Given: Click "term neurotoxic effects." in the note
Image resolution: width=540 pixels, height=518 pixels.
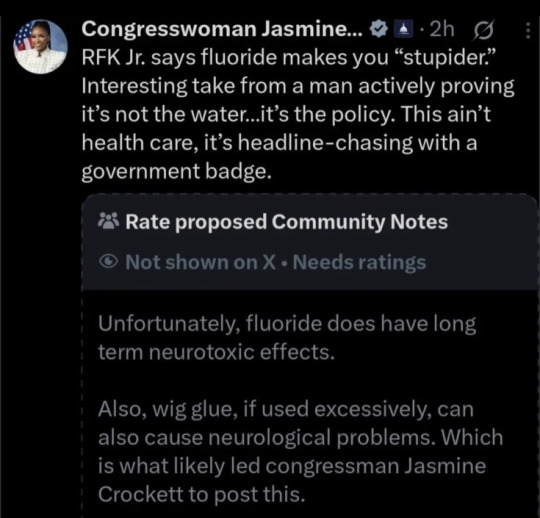Looking at the screenshot, I should click(216, 352).
